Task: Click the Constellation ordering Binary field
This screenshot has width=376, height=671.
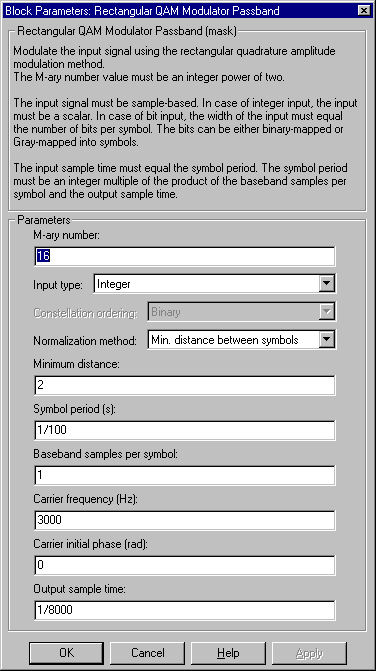Action: (241, 312)
